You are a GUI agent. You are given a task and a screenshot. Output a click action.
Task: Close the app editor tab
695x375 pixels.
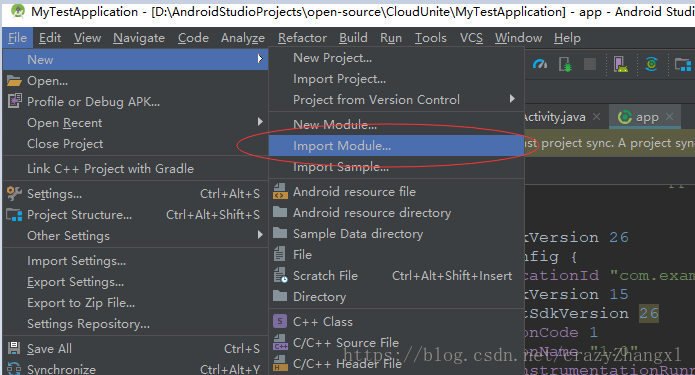point(669,117)
